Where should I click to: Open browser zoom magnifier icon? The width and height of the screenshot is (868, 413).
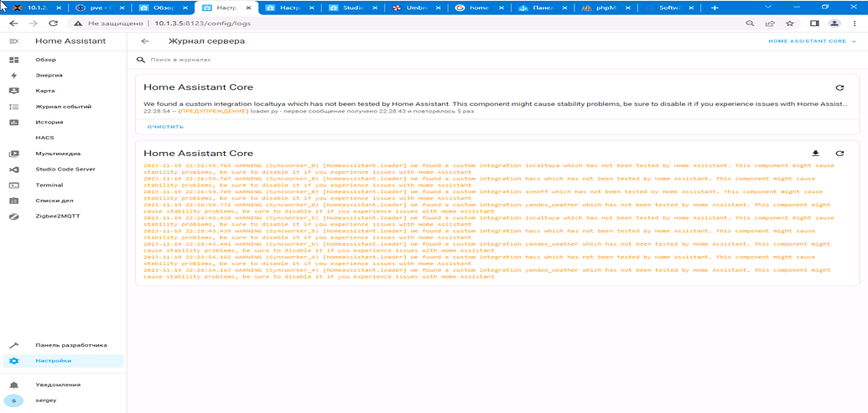[x=750, y=24]
